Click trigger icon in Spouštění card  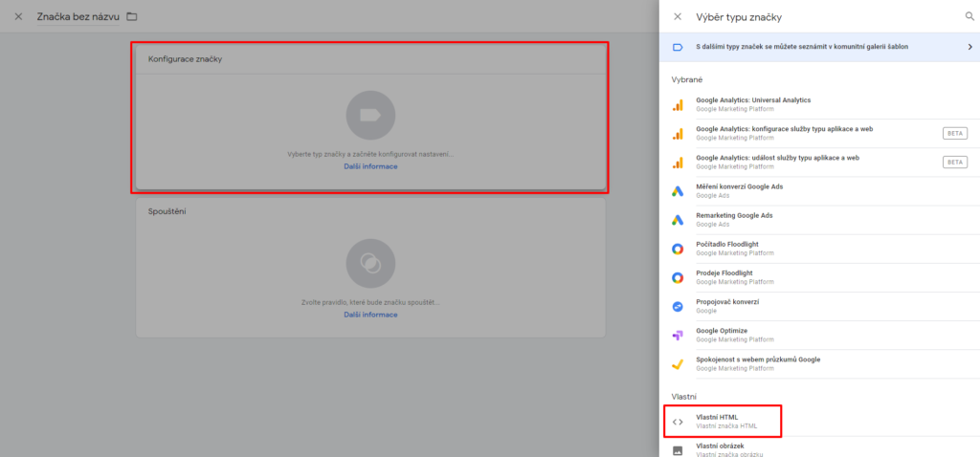(370, 264)
